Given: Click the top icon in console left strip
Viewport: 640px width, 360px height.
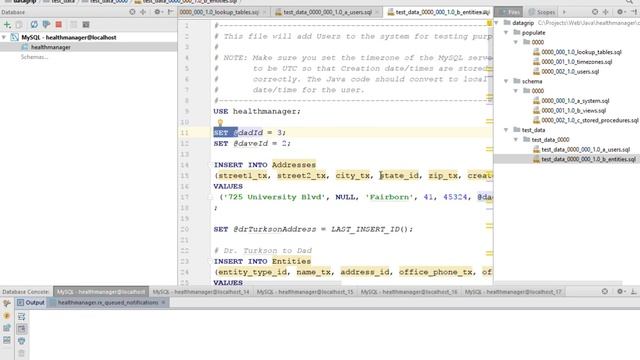Looking at the screenshot, I should click(7, 303).
